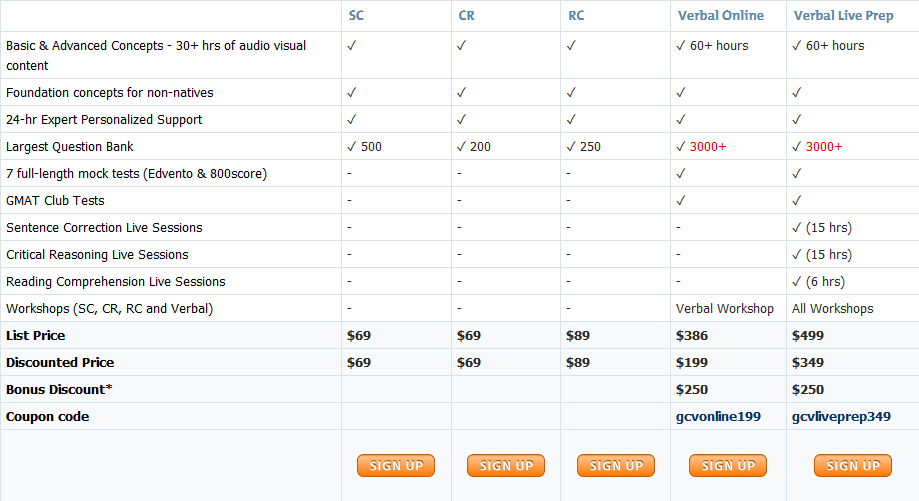Click the Verbal Workshop cell text

pyautogui.click(x=725, y=308)
